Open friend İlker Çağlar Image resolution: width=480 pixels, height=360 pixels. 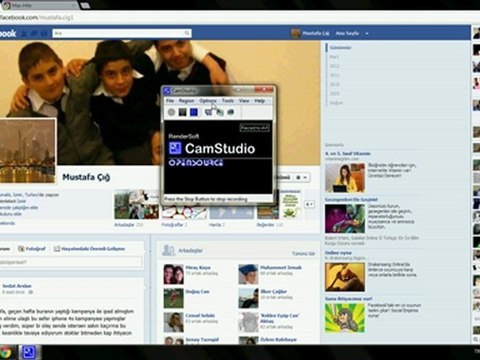coord(273,292)
